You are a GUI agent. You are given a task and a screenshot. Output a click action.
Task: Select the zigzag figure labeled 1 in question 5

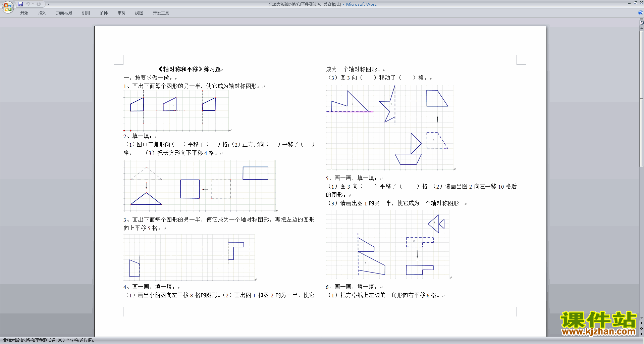(x=371, y=256)
